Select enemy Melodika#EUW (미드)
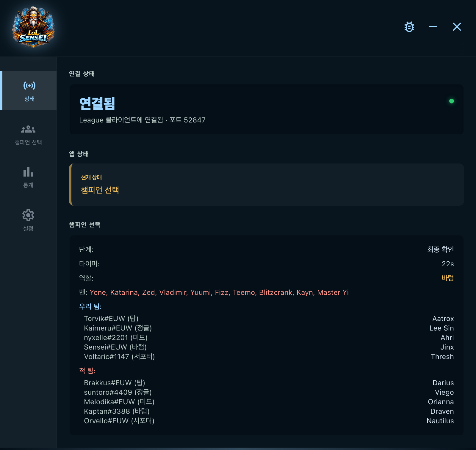 pyautogui.click(x=119, y=402)
